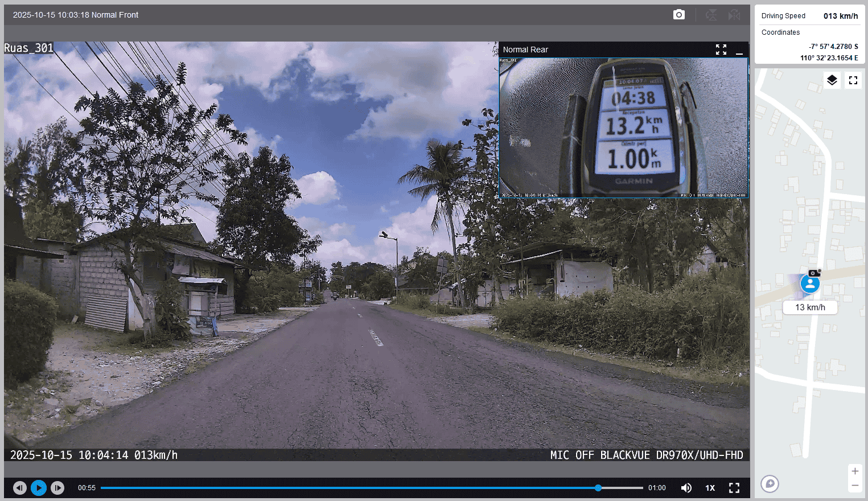Expand the map to fullscreen

(853, 80)
